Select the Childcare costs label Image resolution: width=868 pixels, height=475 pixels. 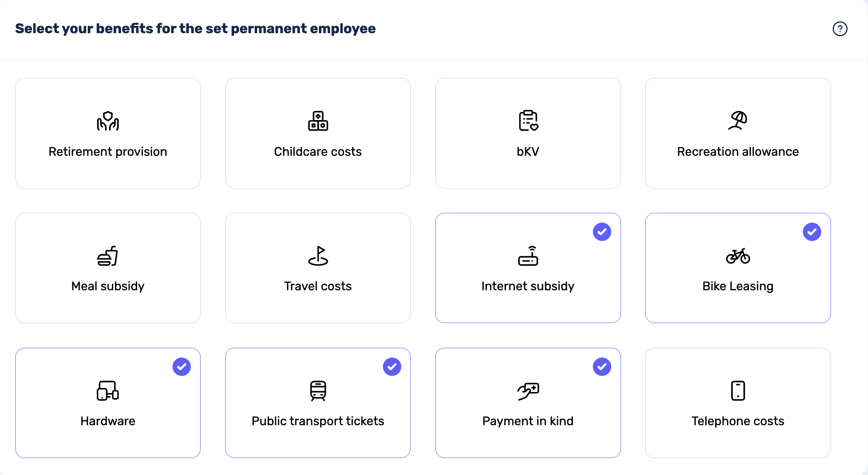click(318, 152)
